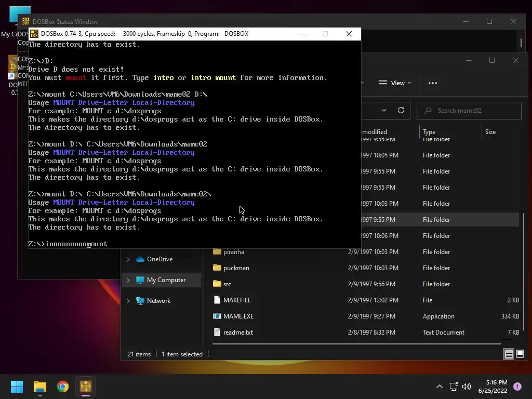Select the DOSBox taskbar icon
532x399 pixels.
86,387
